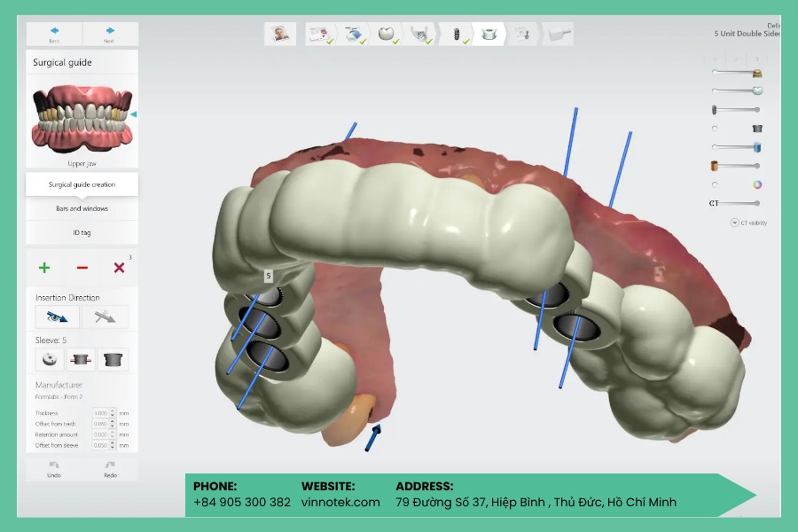The height and width of the screenshot is (532, 798).
Task: Click the Back arrow button
Action: [54, 34]
